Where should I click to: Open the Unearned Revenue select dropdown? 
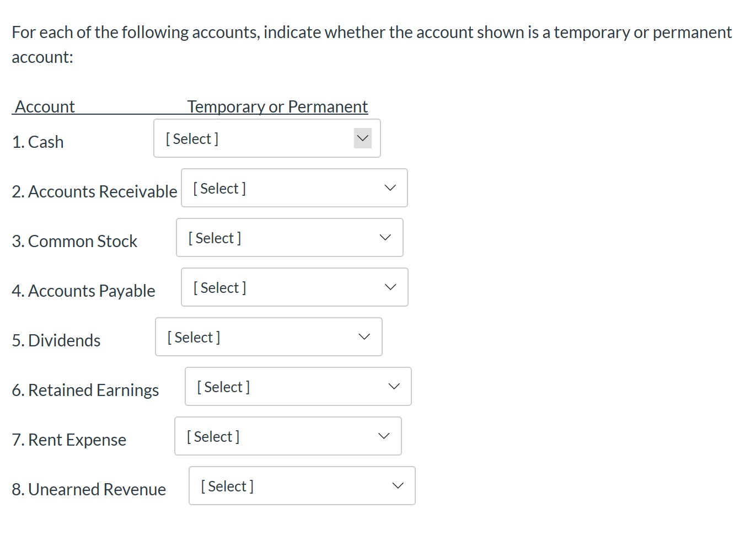[x=302, y=486]
